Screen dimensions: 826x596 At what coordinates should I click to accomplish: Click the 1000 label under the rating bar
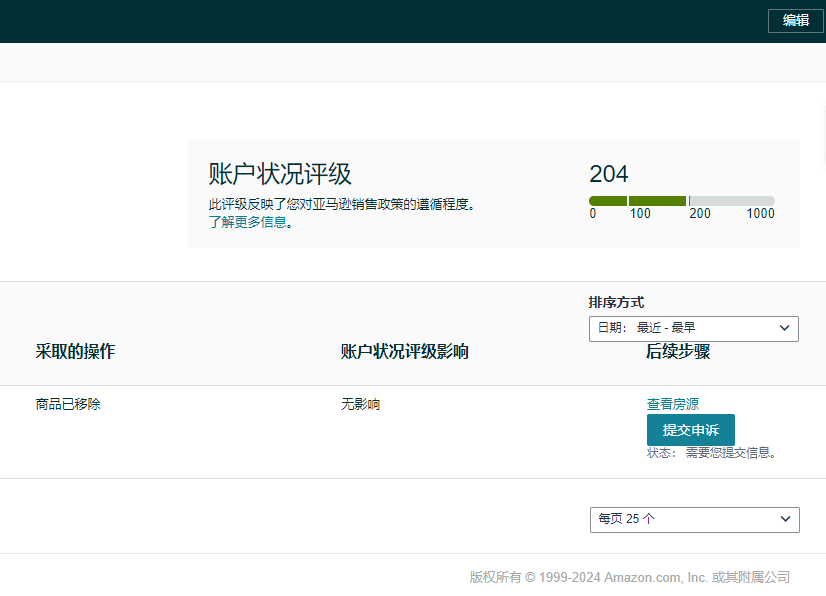760,214
